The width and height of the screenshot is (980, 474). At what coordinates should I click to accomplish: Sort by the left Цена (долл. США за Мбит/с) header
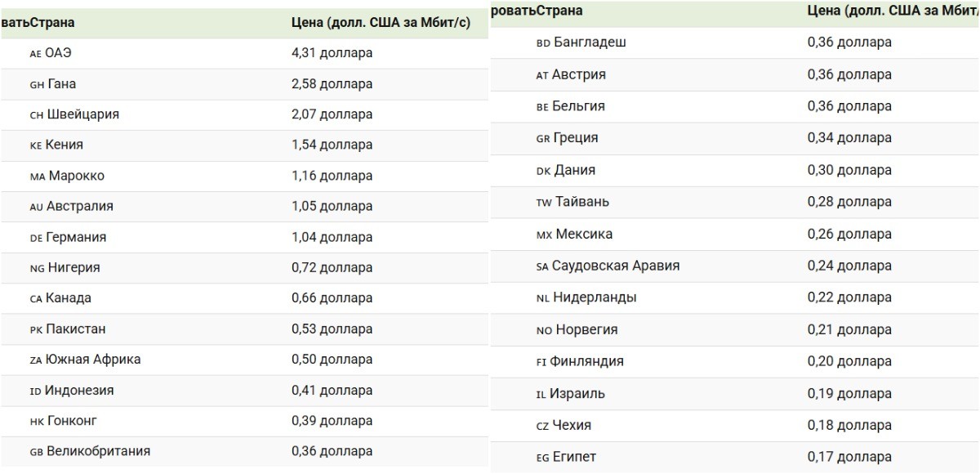pos(381,23)
